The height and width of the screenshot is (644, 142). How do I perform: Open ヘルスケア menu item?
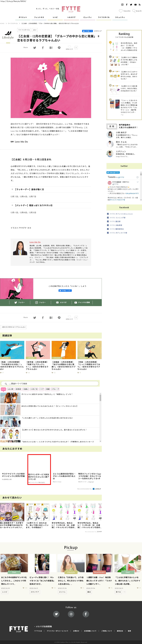pos(71,17)
